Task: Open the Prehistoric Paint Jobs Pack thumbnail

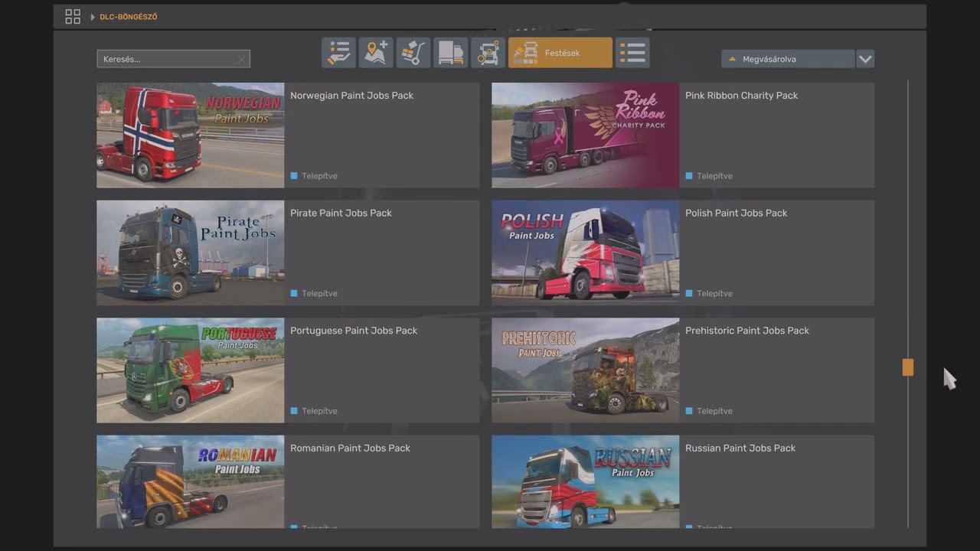Action: click(x=586, y=370)
